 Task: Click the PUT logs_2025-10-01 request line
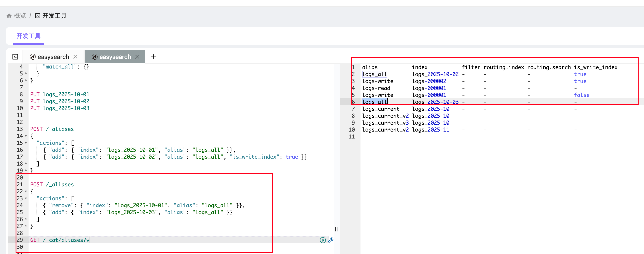pyautogui.click(x=60, y=94)
